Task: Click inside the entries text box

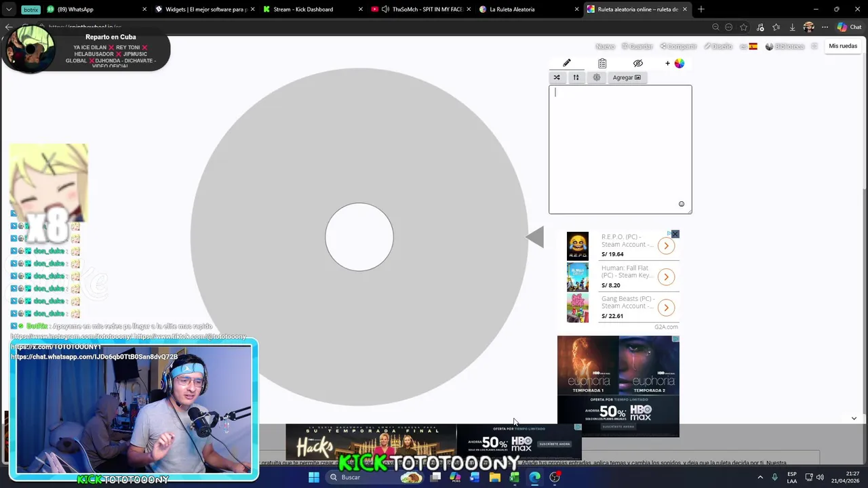Action: click(x=620, y=149)
